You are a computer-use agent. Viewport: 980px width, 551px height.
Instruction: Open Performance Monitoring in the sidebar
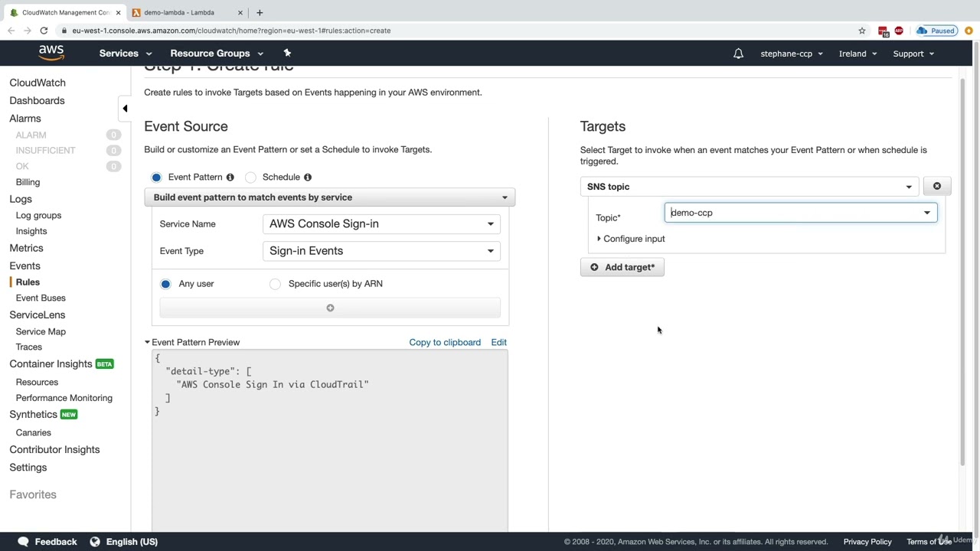pyautogui.click(x=64, y=398)
